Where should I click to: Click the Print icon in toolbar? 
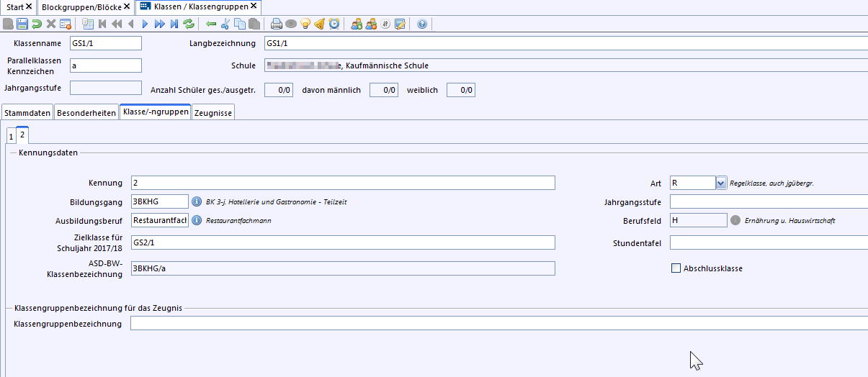[x=277, y=24]
